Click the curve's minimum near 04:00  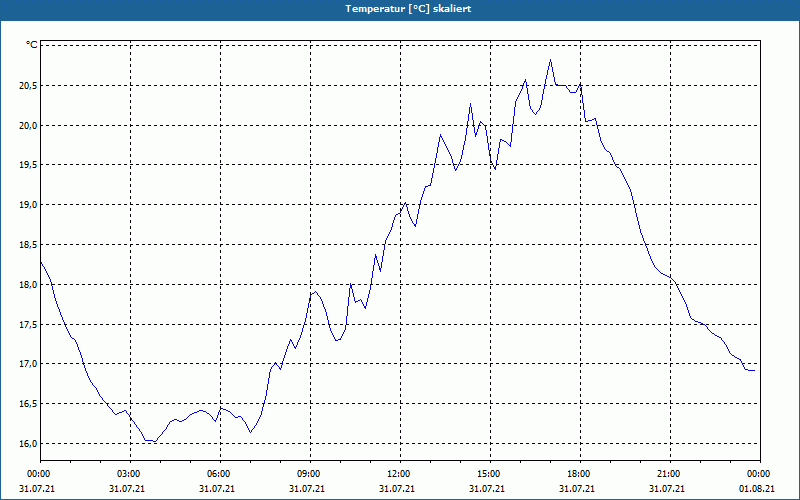tap(155, 441)
